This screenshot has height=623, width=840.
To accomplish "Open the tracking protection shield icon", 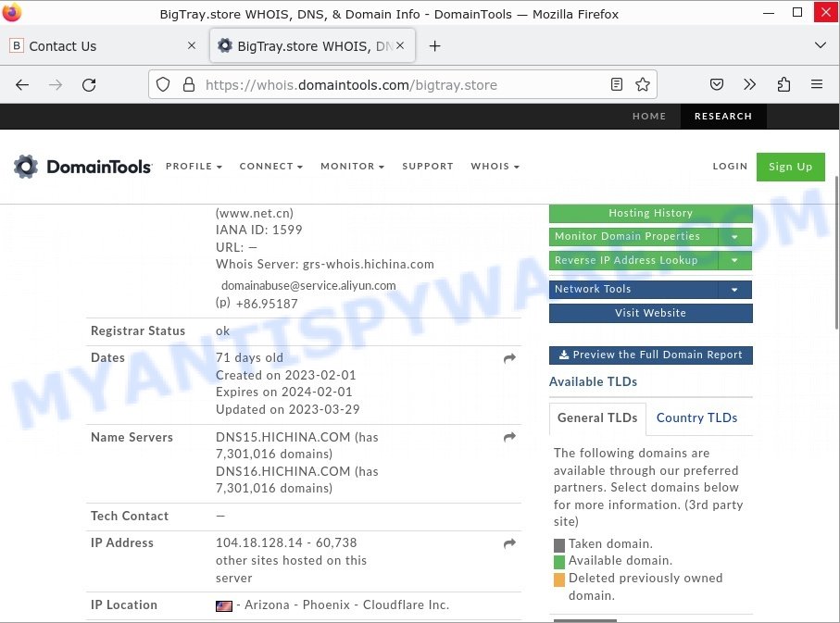I will 163,84.
